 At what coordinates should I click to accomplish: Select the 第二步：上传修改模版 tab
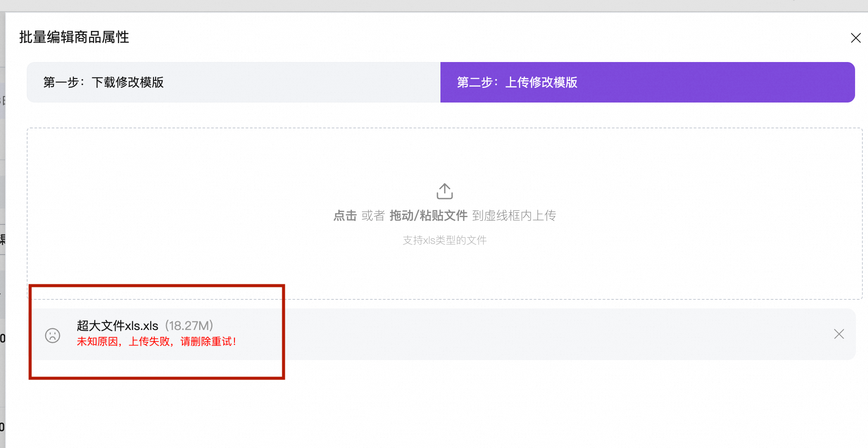coord(647,82)
